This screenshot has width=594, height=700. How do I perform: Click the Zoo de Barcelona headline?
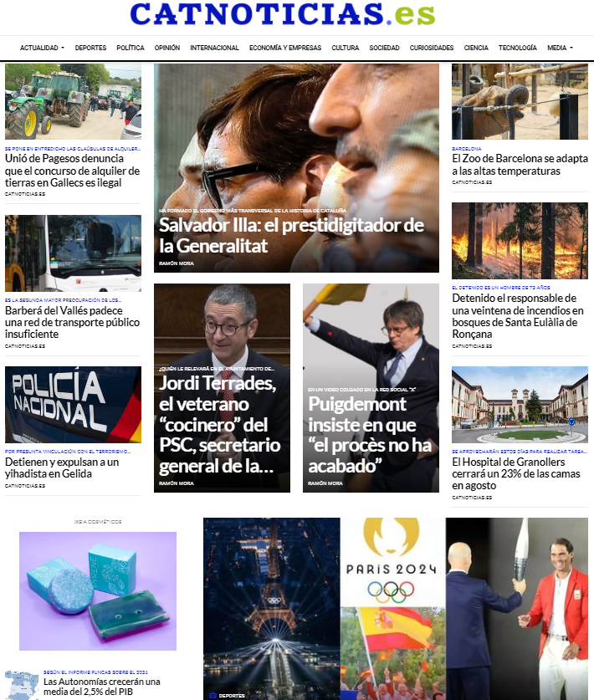tap(520, 165)
